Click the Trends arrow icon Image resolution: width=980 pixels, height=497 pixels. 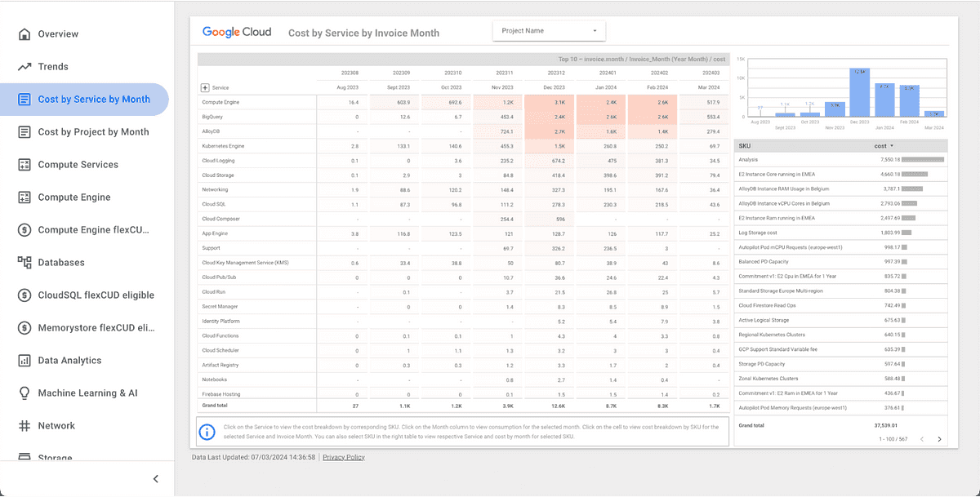click(24, 67)
